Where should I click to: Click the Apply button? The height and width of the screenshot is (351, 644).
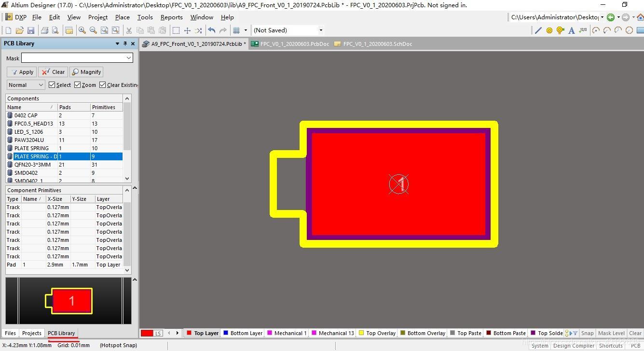[22, 72]
